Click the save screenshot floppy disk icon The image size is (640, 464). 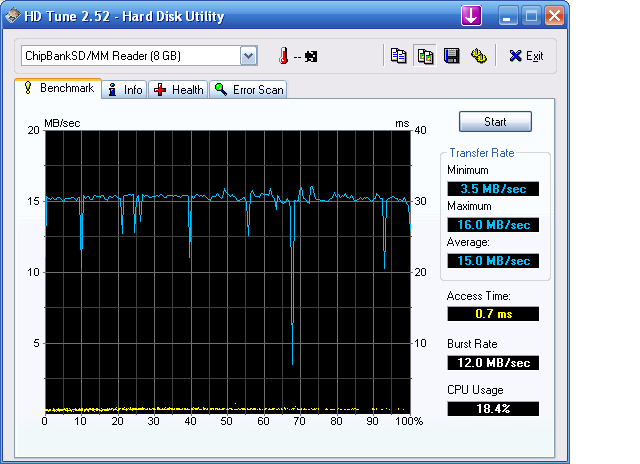[452, 56]
